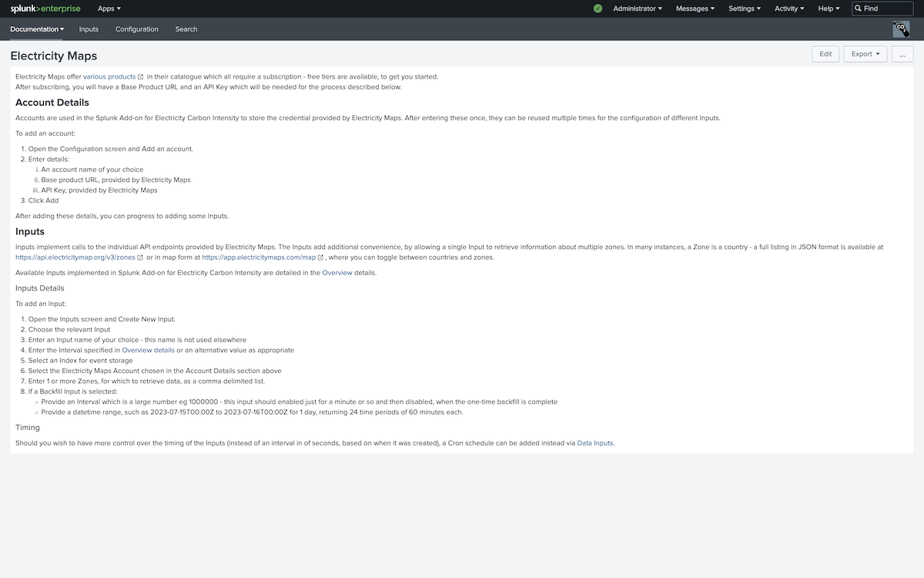Click the 'Provide a datetime range' bullet
The image size is (924, 578).
point(253,412)
